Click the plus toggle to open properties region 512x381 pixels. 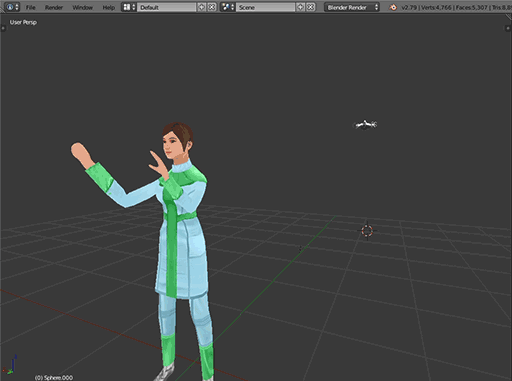[x=508, y=28]
